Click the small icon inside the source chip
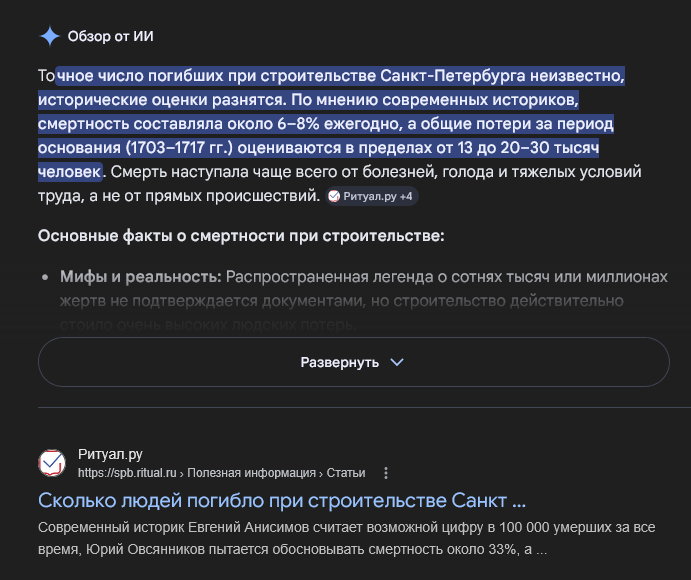The image size is (691, 580). click(333, 197)
